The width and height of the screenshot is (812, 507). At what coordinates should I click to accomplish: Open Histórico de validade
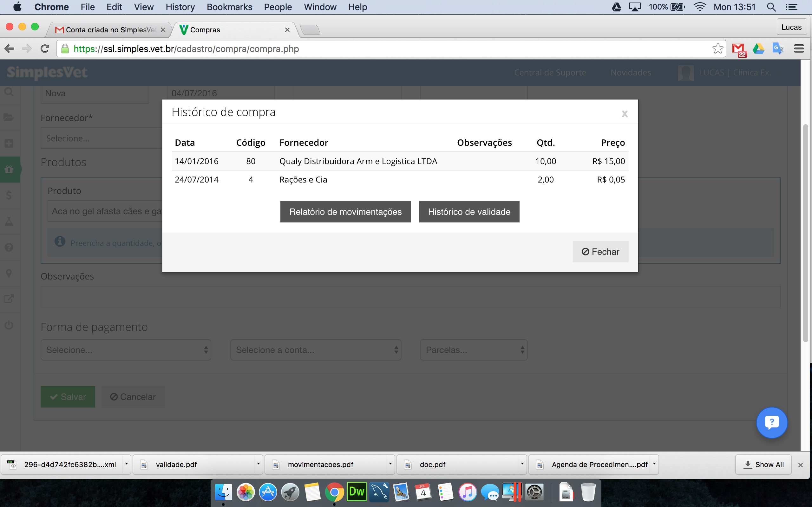(x=469, y=212)
